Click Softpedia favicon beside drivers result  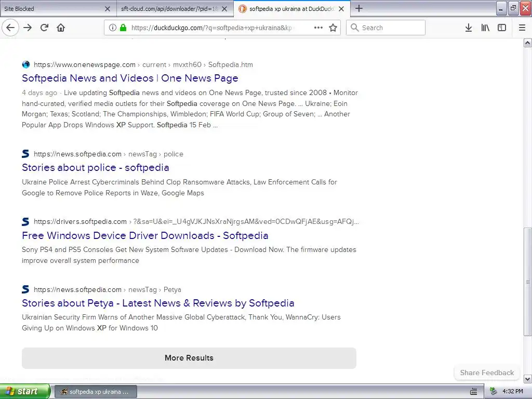26,221
